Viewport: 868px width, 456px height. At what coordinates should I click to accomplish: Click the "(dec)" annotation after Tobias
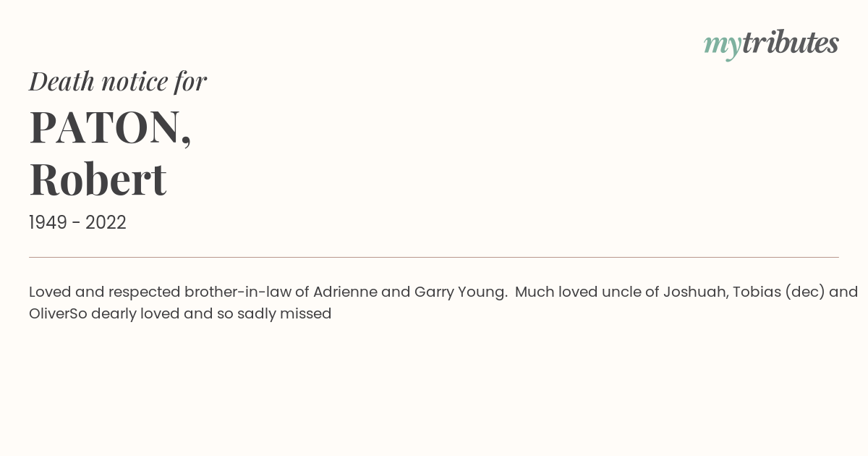[x=805, y=292]
